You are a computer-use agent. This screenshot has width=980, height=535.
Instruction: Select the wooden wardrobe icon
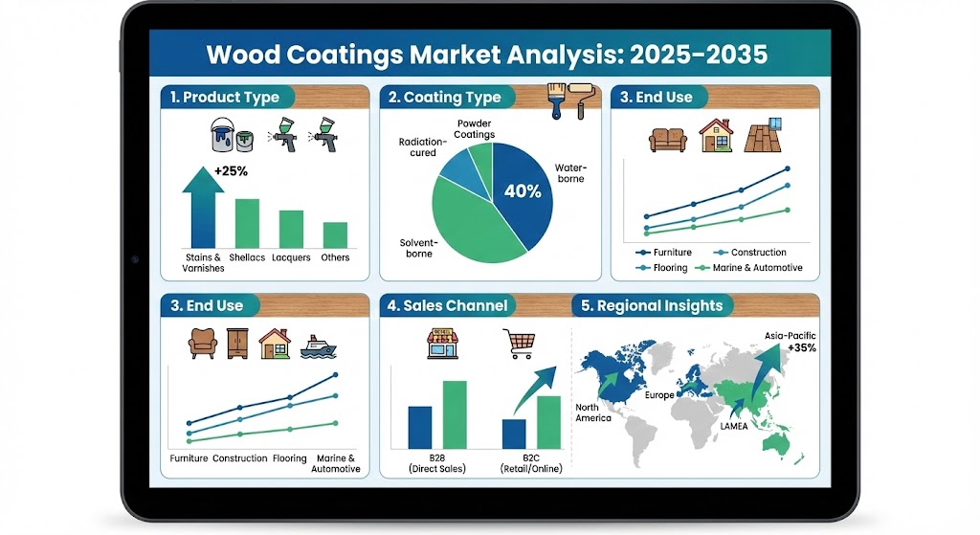(x=238, y=345)
